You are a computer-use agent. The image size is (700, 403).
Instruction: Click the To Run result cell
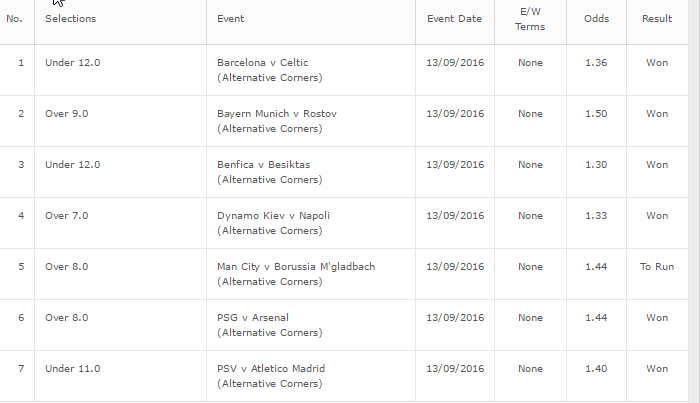657,266
